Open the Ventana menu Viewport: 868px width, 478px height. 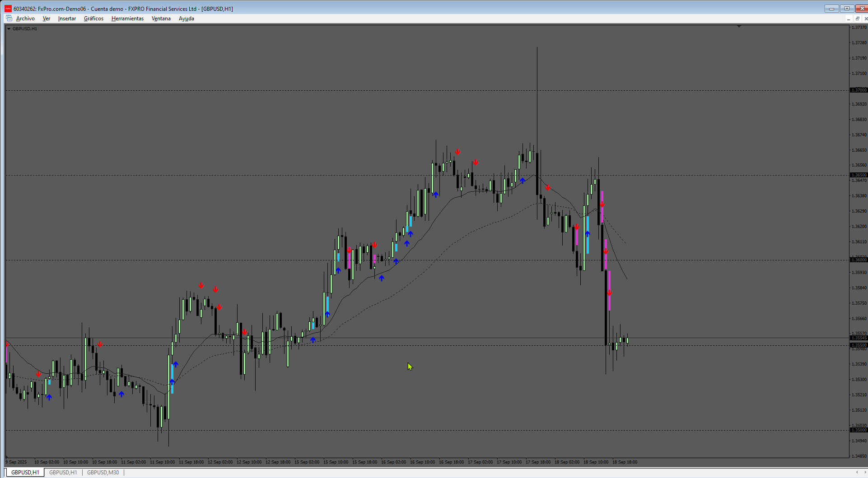click(x=161, y=19)
